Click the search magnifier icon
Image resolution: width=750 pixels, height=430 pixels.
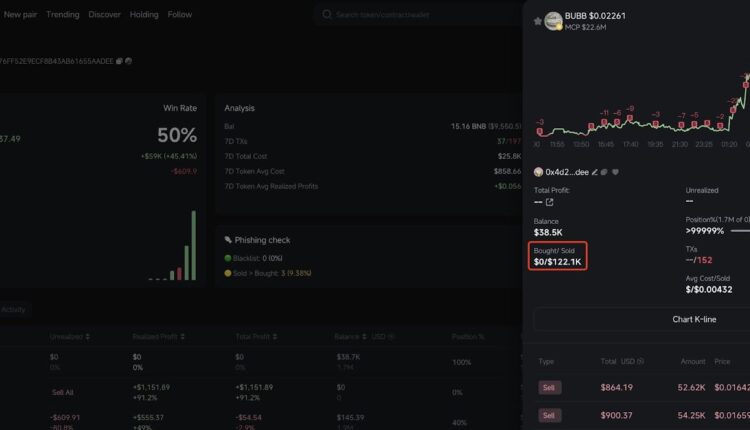point(327,15)
